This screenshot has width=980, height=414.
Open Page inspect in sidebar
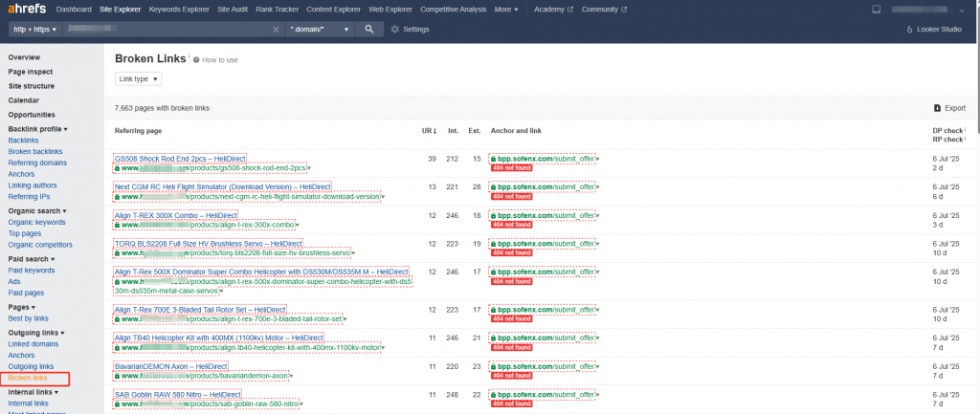click(30, 72)
